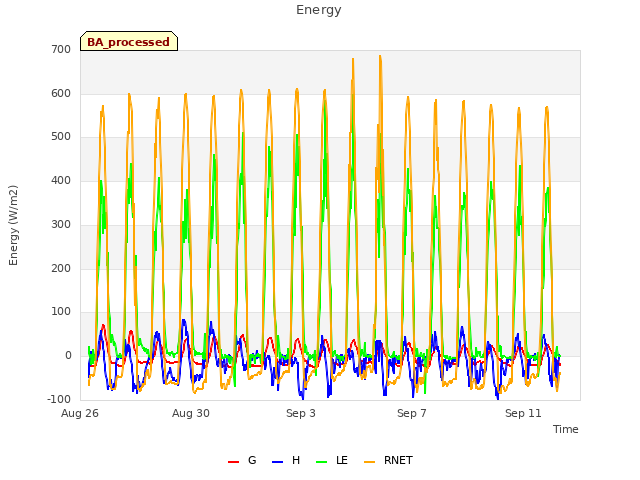Screen dimensions: 640x480
Task: Click the Sep 3 x-axis tick label
Action: click(x=301, y=413)
